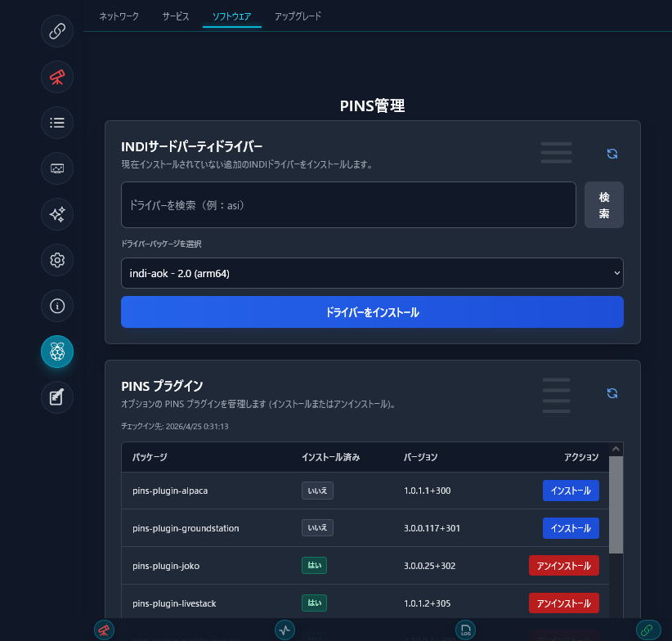Viewport: 672px width, 641px height.
Task: Open the red telescope icon in the left sidebar
Action: 57,77
